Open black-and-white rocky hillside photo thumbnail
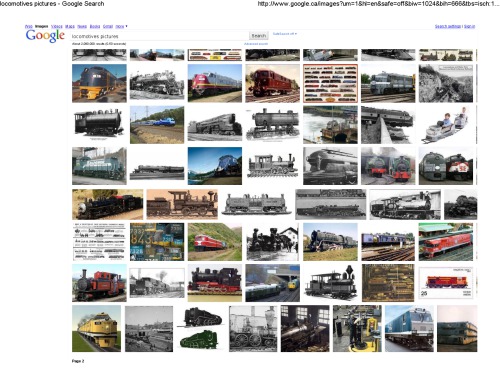This screenshot has width=500, height=386. point(446,83)
